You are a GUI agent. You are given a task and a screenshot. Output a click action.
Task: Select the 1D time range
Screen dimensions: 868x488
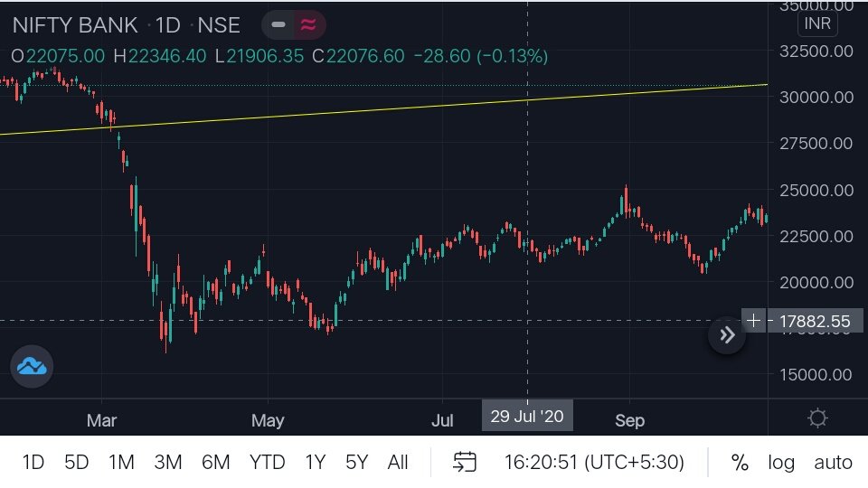33,462
